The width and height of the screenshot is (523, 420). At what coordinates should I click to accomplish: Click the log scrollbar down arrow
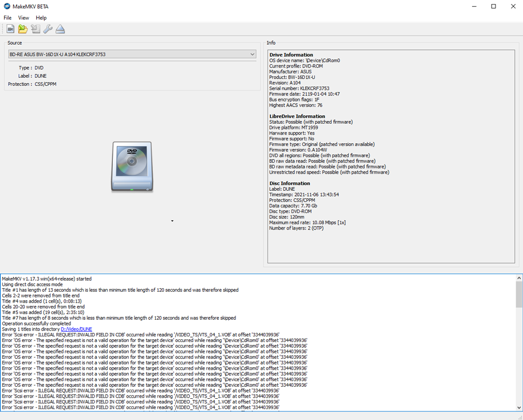point(519,407)
